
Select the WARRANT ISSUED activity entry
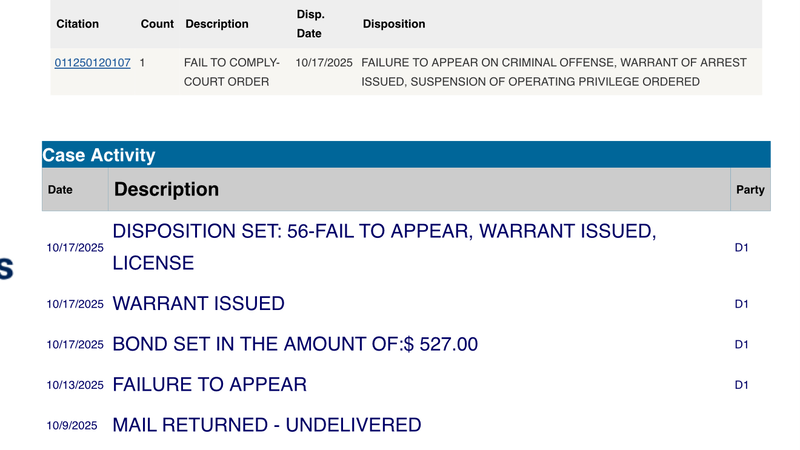[x=199, y=304]
